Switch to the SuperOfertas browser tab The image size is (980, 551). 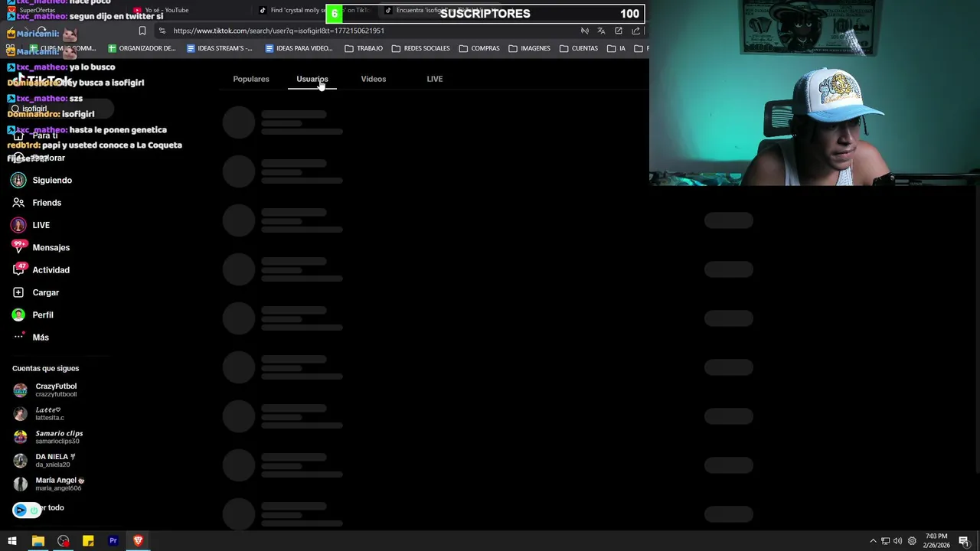[31, 10]
